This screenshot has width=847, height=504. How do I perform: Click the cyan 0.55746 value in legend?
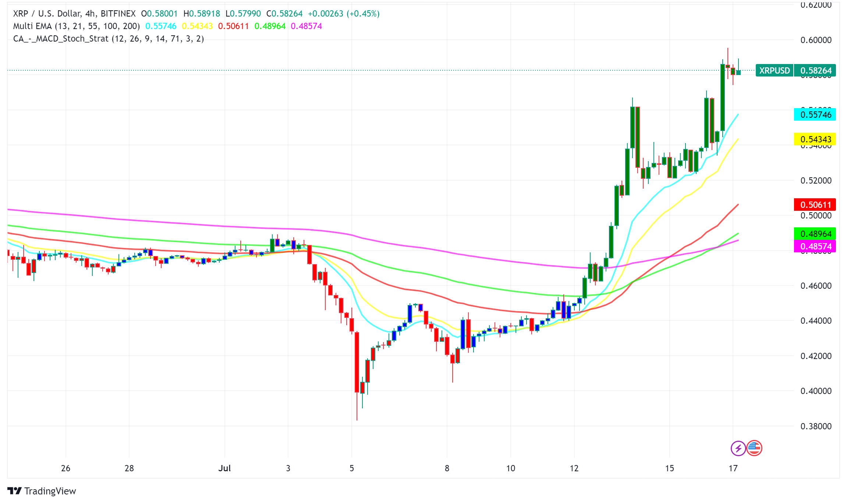click(161, 26)
